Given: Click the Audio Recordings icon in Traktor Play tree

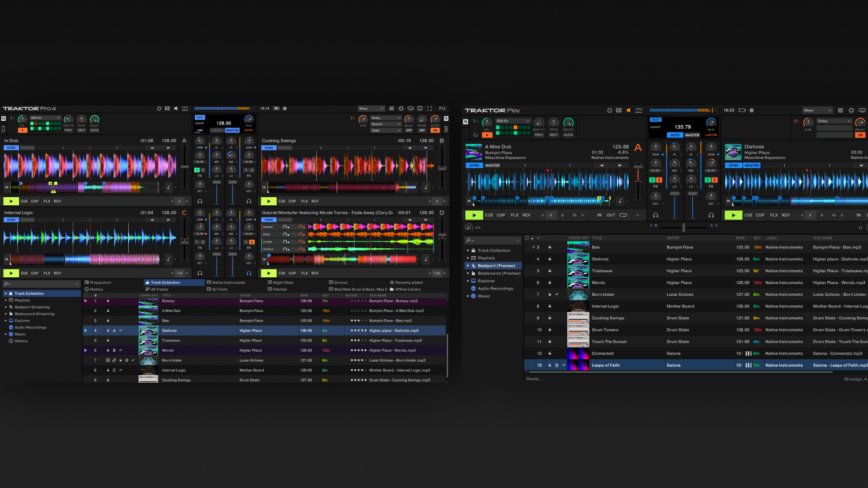Looking at the screenshot, I should pyautogui.click(x=473, y=288).
